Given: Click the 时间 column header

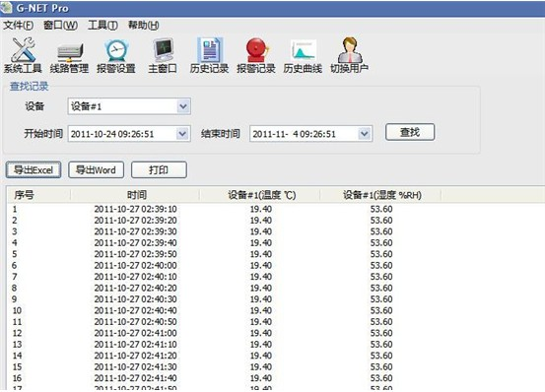Looking at the screenshot, I should pyautogui.click(x=135, y=195).
